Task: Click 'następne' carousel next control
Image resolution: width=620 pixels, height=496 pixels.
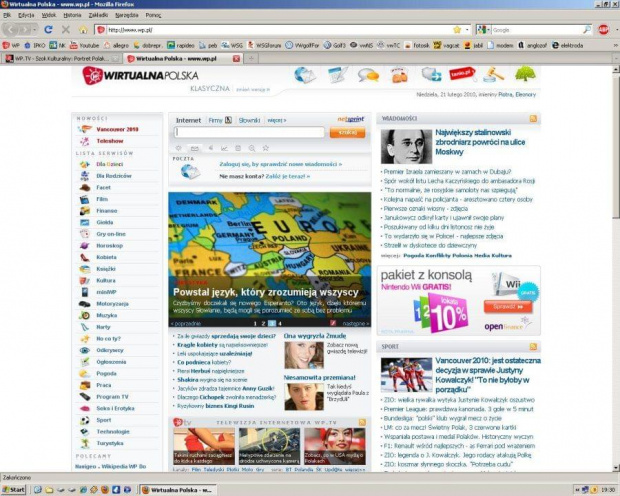Action: pyautogui.click(x=356, y=324)
